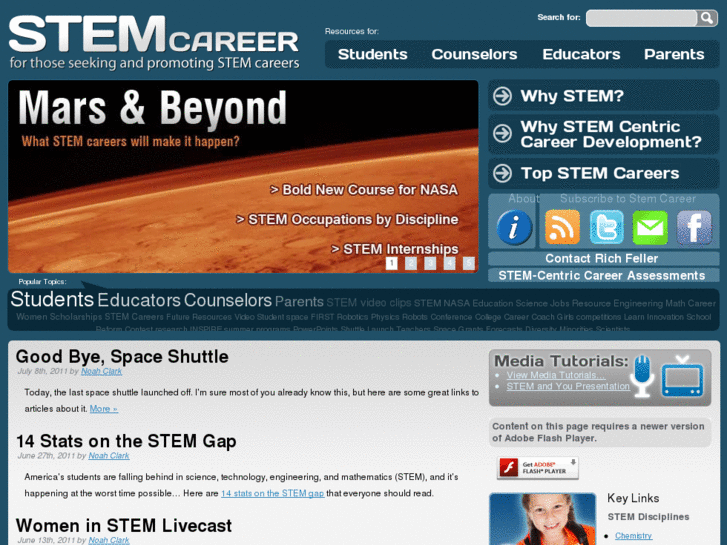Open Noah Clark link under Space Shuttle post
727x545 pixels.
point(102,372)
